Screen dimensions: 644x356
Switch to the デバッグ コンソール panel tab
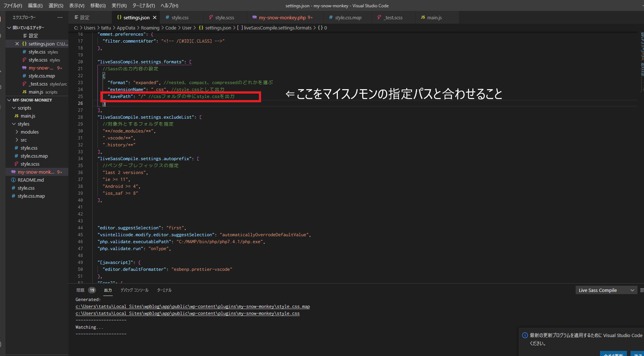click(x=135, y=290)
